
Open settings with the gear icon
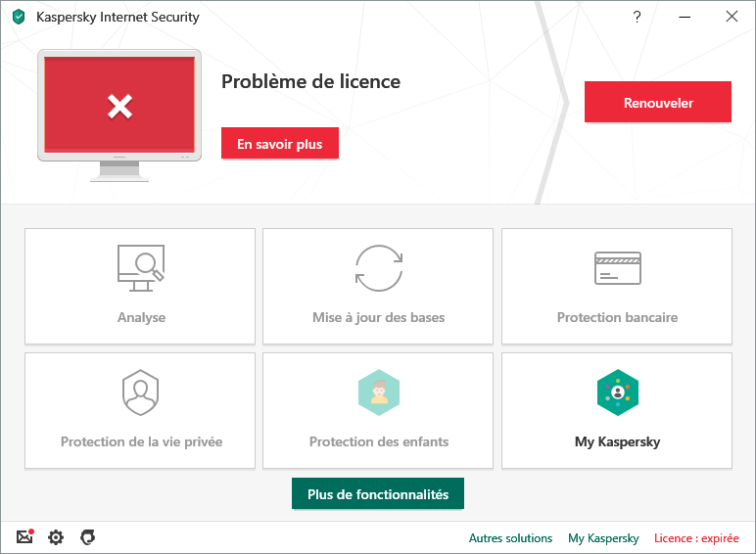[56, 537]
